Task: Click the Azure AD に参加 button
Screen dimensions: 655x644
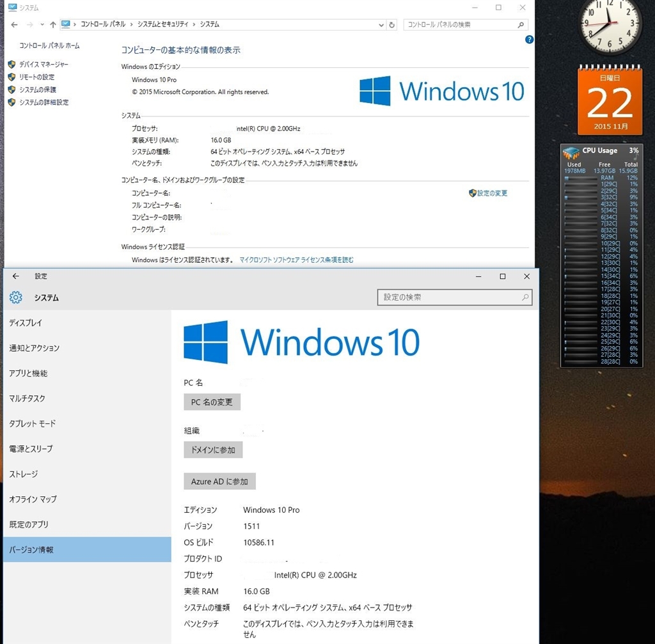Action: click(x=220, y=482)
